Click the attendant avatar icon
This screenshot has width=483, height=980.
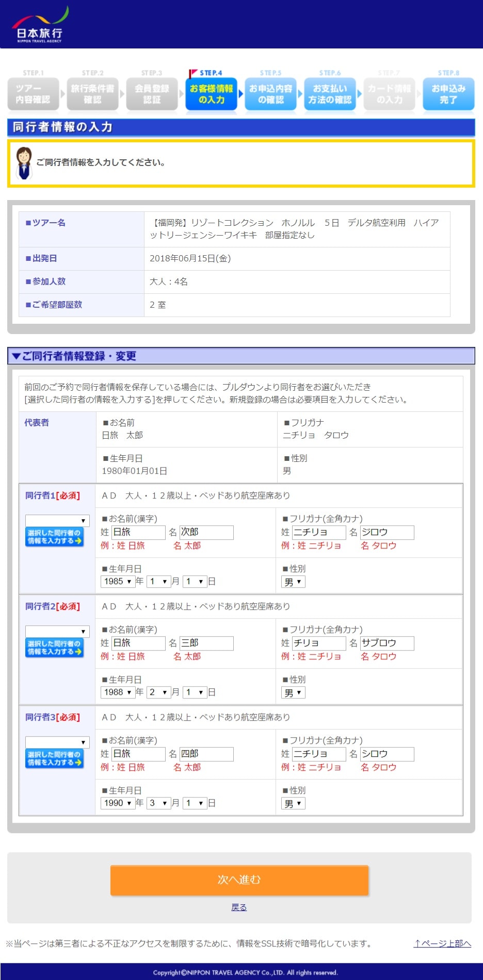click(24, 163)
